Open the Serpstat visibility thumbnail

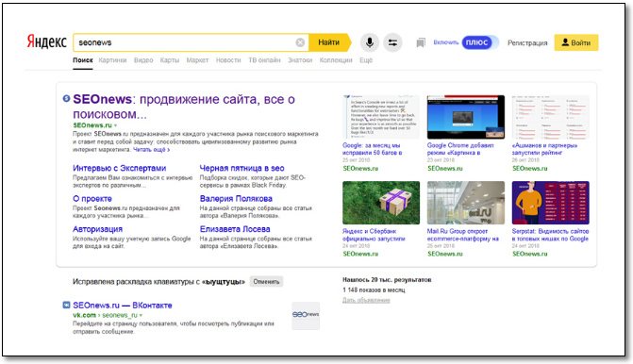pos(551,203)
